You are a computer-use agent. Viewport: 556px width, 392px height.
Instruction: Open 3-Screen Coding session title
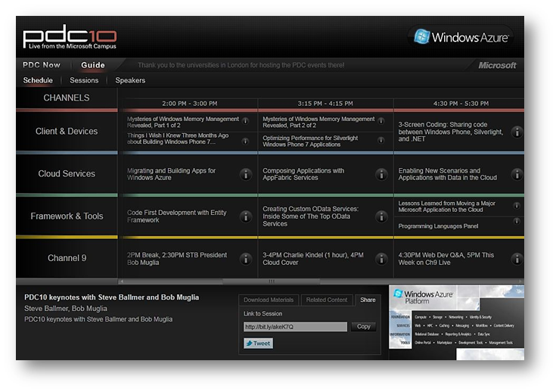click(x=450, y=132)
